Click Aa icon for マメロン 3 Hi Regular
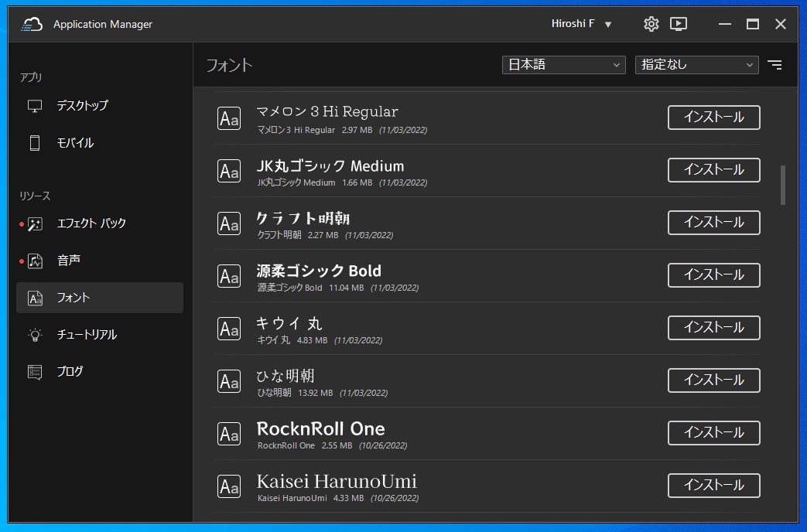This screenshot has width=807, height=532. coord(229,118)
